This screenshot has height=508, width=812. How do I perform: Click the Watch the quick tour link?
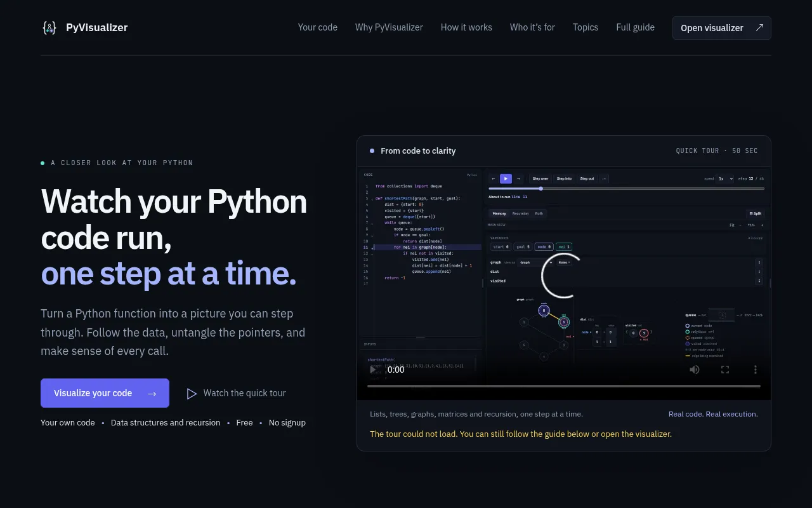coord(236,394)
